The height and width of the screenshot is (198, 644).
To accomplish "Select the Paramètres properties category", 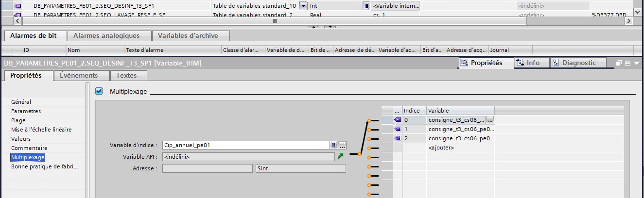I will pos(26,111).
